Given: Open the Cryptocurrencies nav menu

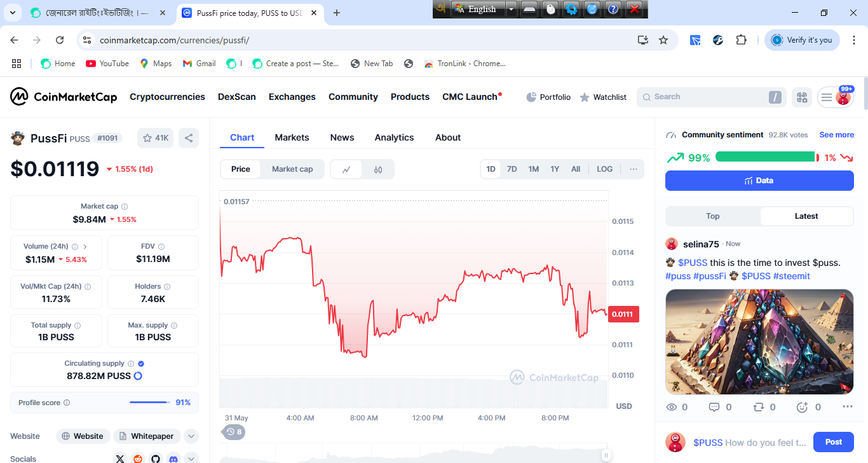Looking at the screenshot, I should pyautogui.click(x=167, y=97).
